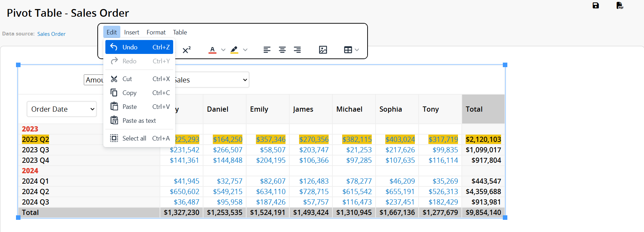Expand the highlight color dropdown arrow
This screenshot has height=232, width=644.
(245, 50)
